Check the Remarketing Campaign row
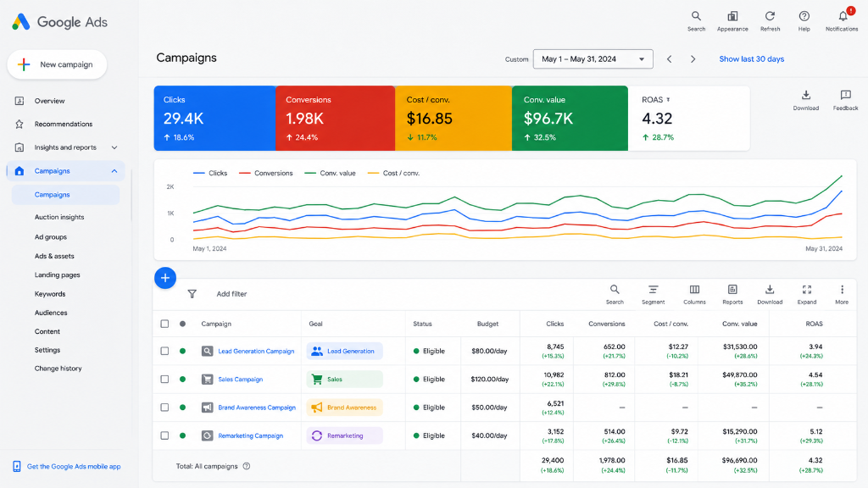Image resolution: width=868 pixels, height=488 pixels. pos(164,435)
